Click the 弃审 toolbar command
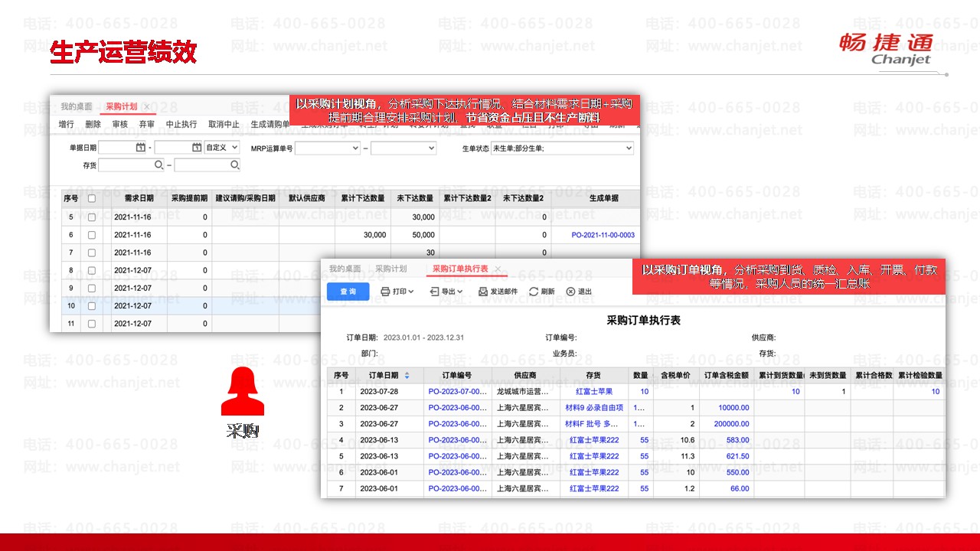980x551 pixels. point(147,124)
